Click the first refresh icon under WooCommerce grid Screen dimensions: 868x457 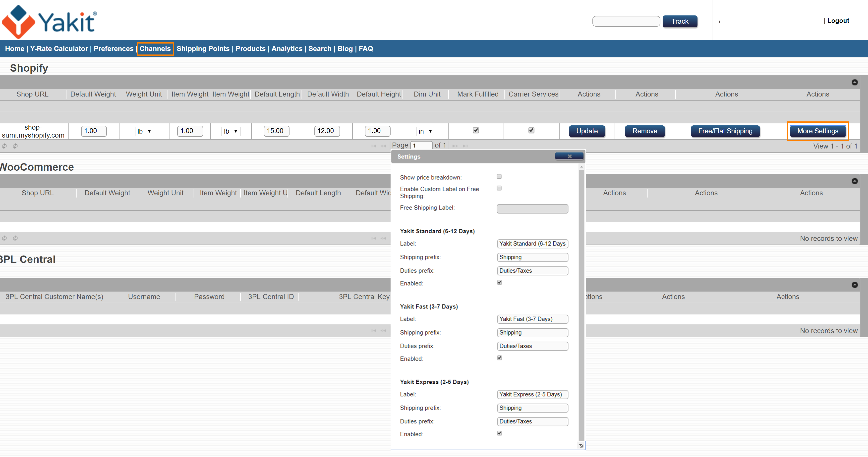pyautogui.click(x=4, y=238)
